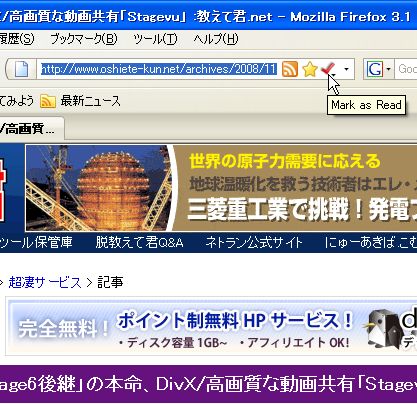Click the てみよう bookmark toolbar item
This screenshot has width=417, height=404.
pos(17,101)
